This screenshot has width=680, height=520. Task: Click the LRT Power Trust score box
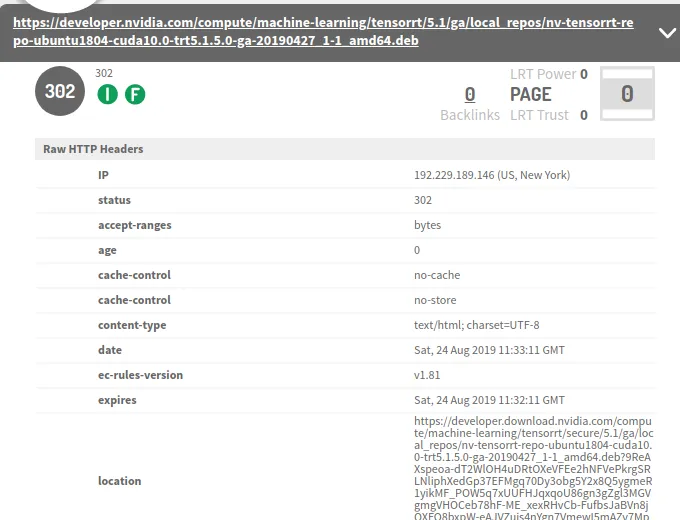click(x=627, y=94)
